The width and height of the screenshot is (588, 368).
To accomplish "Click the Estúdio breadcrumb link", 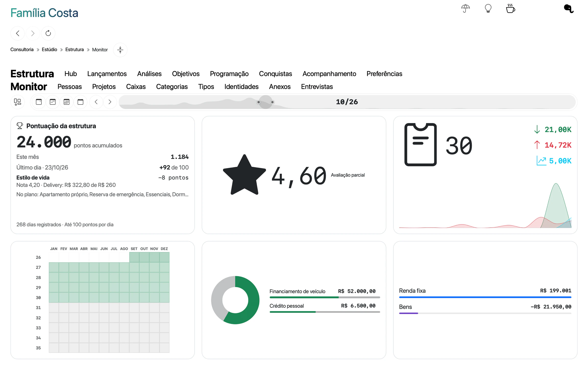I will pyautogui.click(x=49, y=50).
